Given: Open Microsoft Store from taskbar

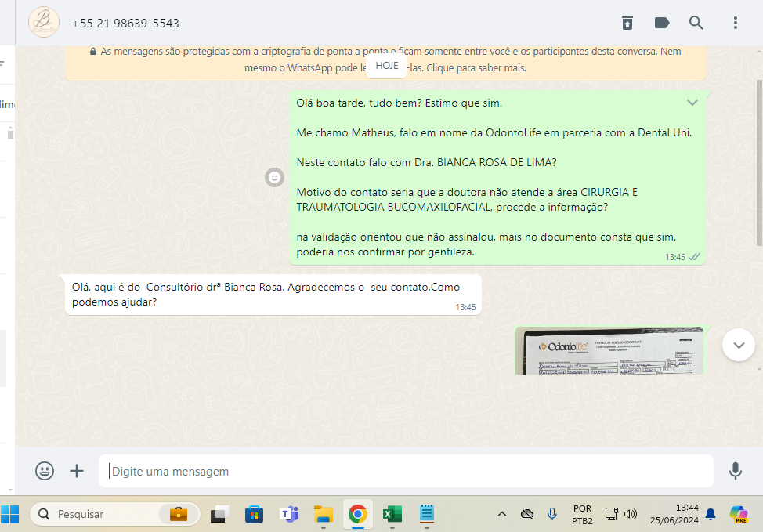Looking at the screenshot, I should pos(254,514).
